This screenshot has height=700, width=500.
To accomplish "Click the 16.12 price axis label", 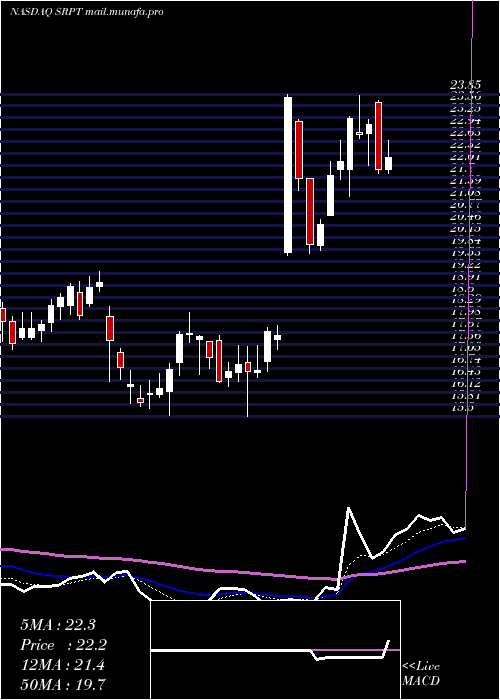I will click(465, 383).
